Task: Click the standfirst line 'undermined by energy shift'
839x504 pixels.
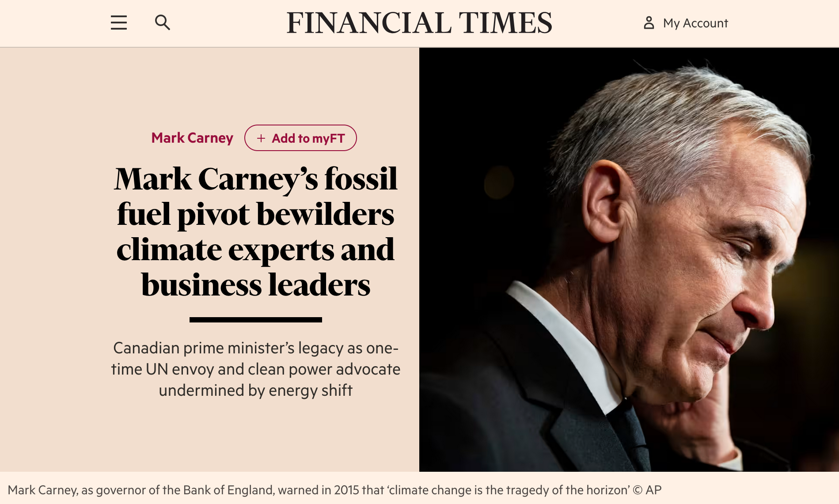Action: tap(256, 390)
